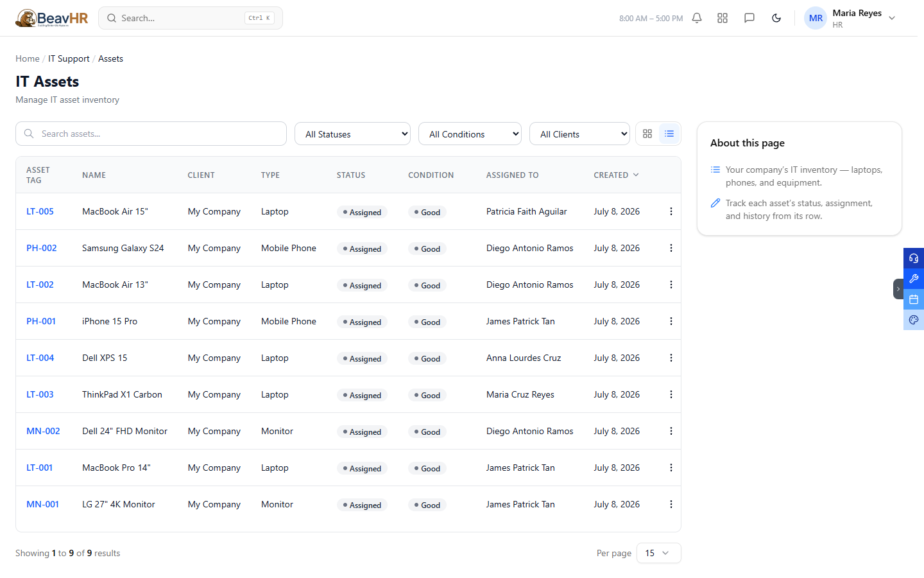The height and width of the screenshot is (578, 924).
Task: Open the calendar side button
Action: pos(914,299)
